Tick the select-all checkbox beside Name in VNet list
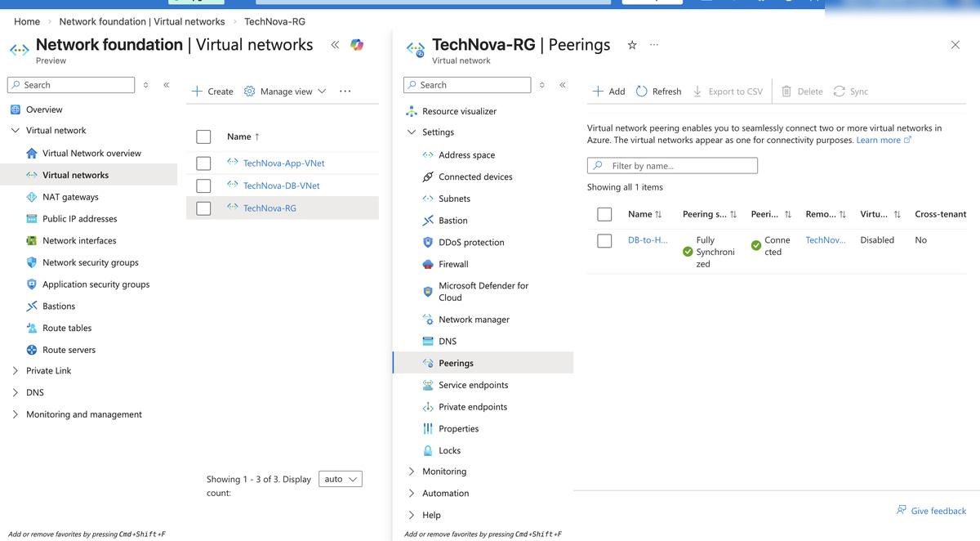This screenshot has width=980, height=541. point(203,136)
